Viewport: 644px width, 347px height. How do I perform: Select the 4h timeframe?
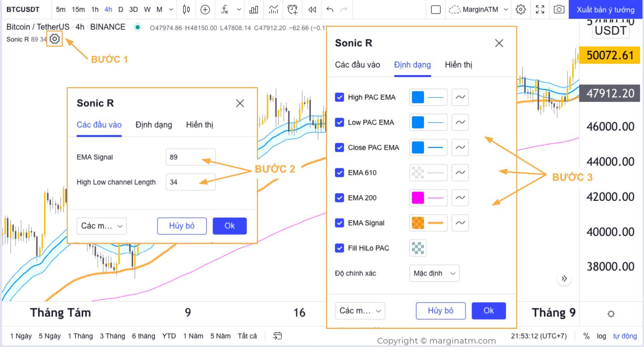(x=108, y=9)
